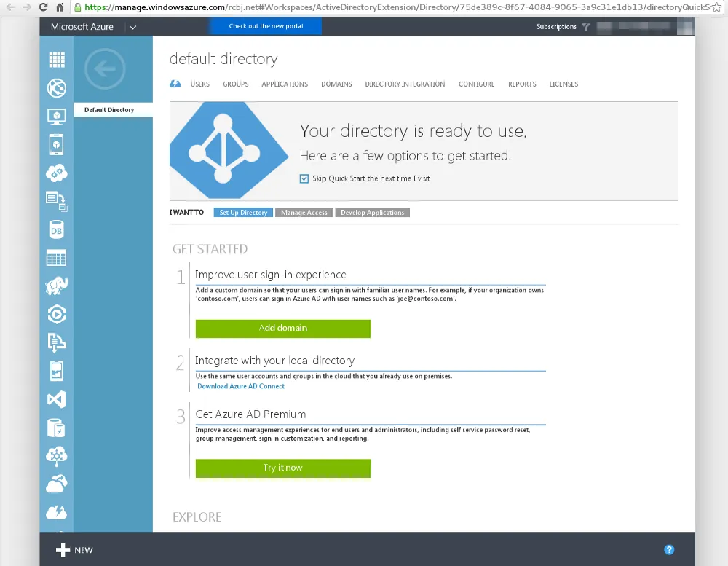
Task: Open Visual Studio Team Services icon
Action: coord(57,400)
